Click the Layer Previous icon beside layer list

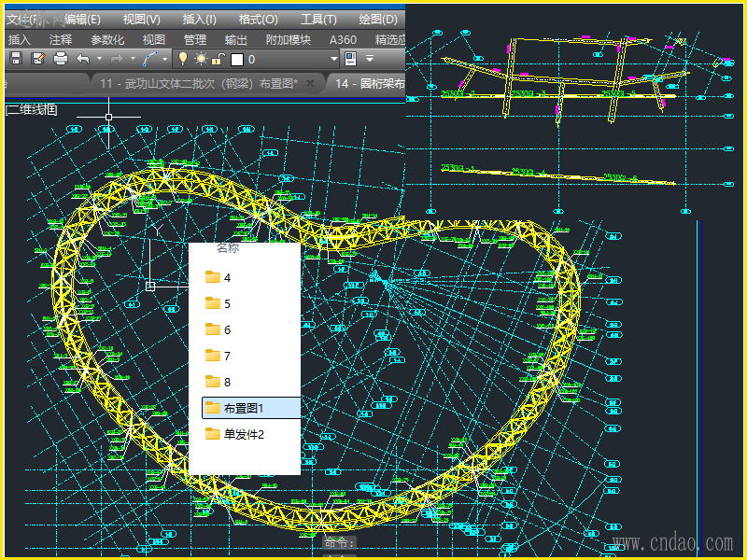coord(351,59)
